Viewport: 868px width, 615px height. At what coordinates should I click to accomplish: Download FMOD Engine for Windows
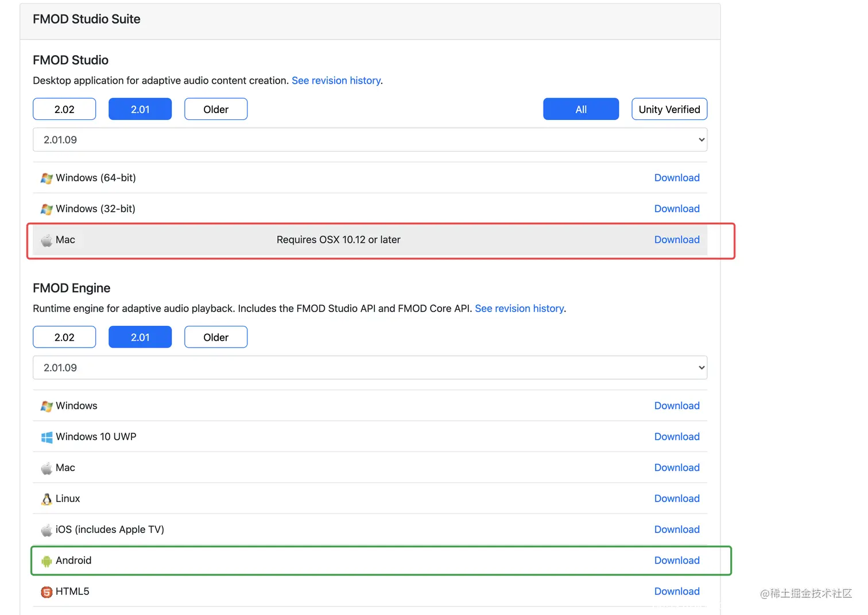coord(677,406)
